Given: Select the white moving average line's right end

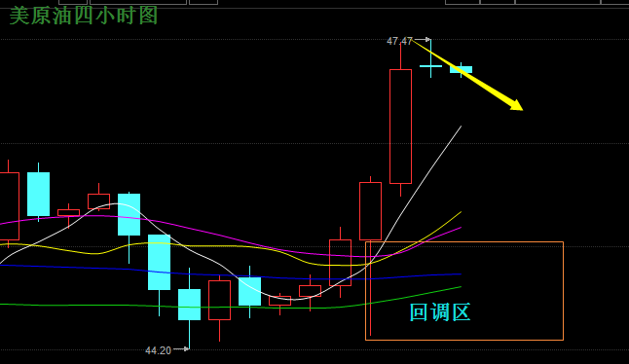Looking at the screenshot, I should 461,127.
